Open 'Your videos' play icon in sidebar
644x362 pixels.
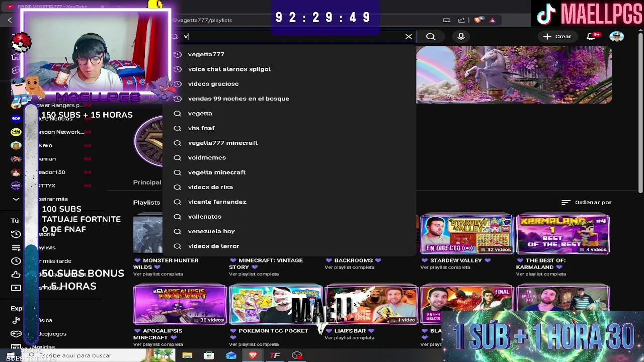(16, 288)
